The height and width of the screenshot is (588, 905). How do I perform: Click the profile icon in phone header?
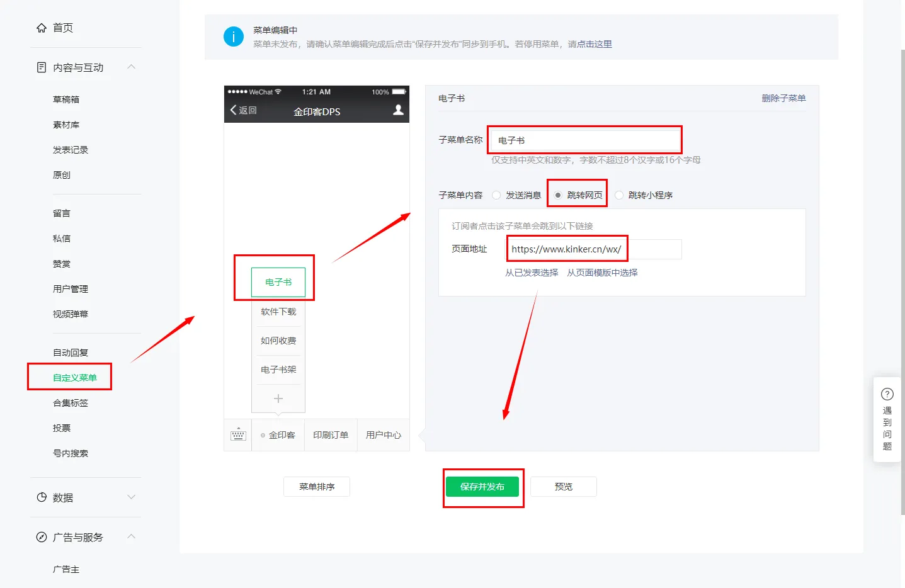pyautogui.click(x=398, y=110)
